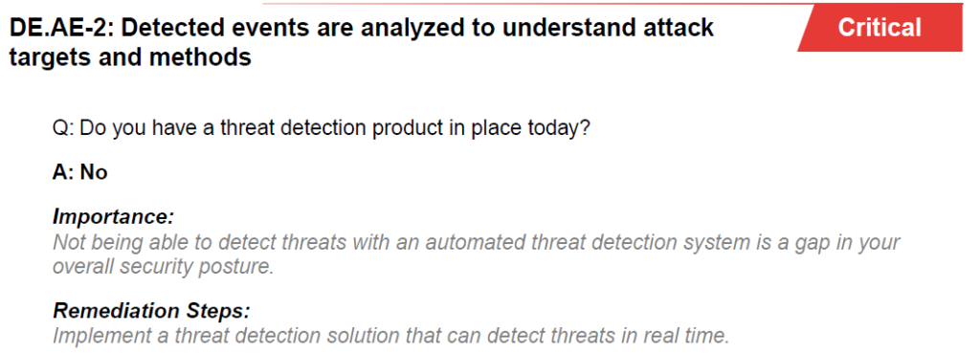
Task: Click "DE.AE-2" control identifier
Action: (x=45, y=28)
